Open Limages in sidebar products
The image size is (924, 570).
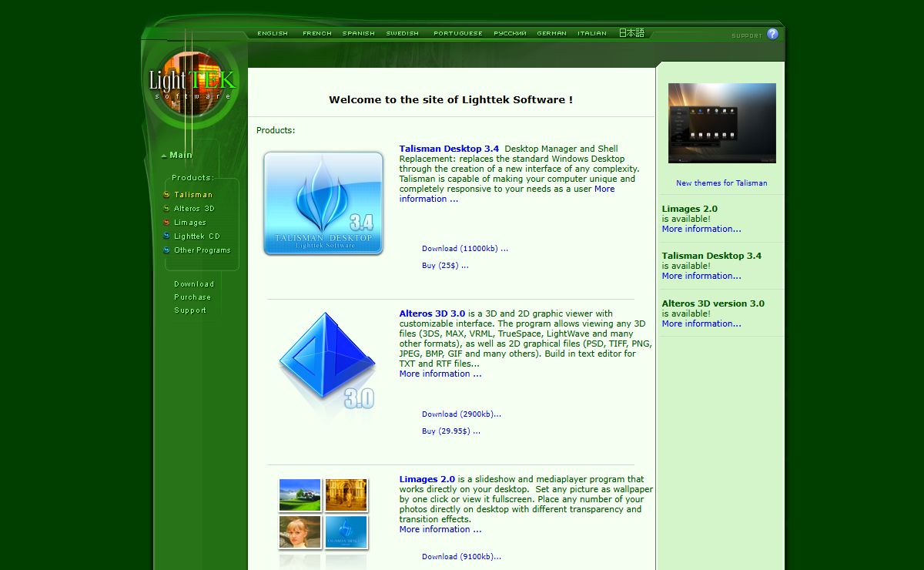pos(190,223)
